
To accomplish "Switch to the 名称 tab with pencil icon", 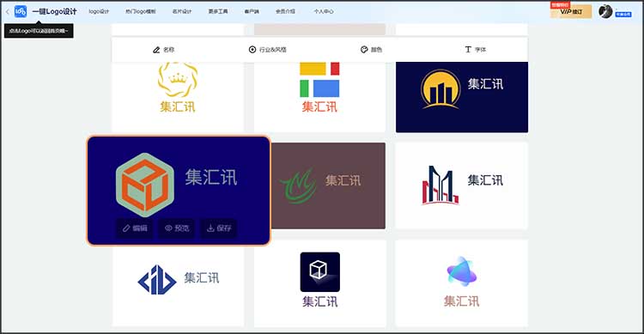I will click(163, 50).
